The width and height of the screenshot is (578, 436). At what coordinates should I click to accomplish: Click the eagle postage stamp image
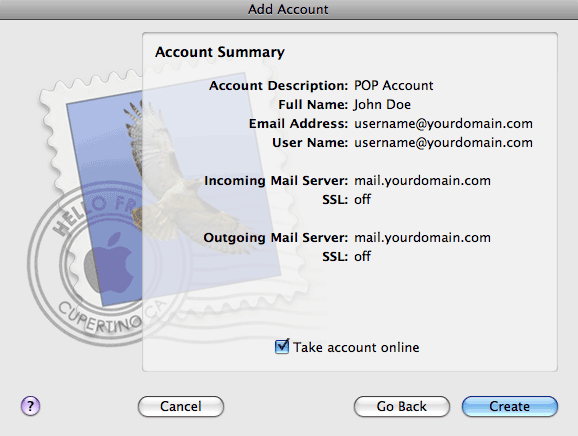pos(173,188)
